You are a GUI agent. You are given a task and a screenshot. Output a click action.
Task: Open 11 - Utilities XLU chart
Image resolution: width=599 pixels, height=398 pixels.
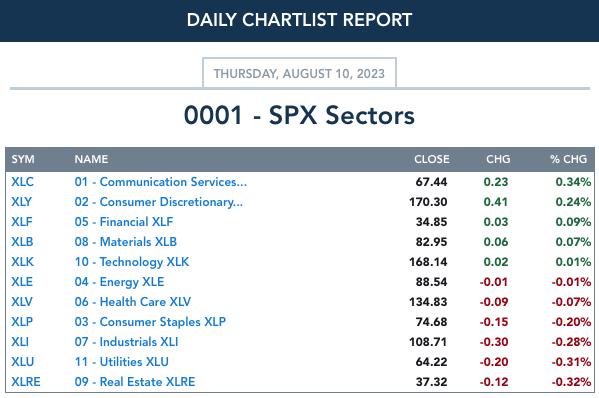(121, 362)
